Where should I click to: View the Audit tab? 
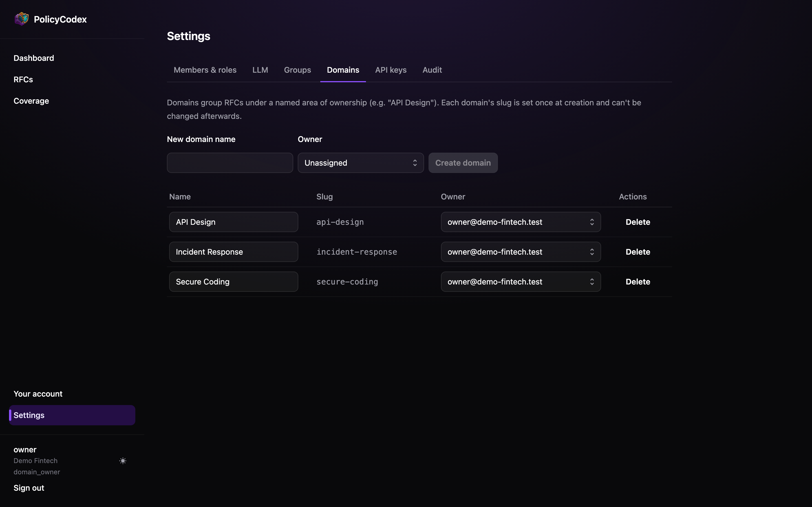tap(432, 70)
